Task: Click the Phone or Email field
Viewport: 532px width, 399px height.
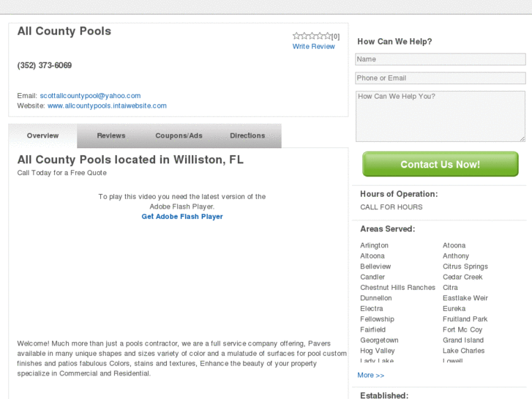Action: (440, 78)
